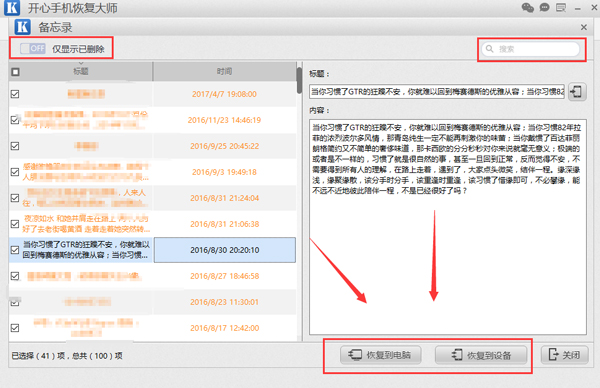Click the magnifier icon in search box
Viewport: 600px width, 388px height.
489,49
